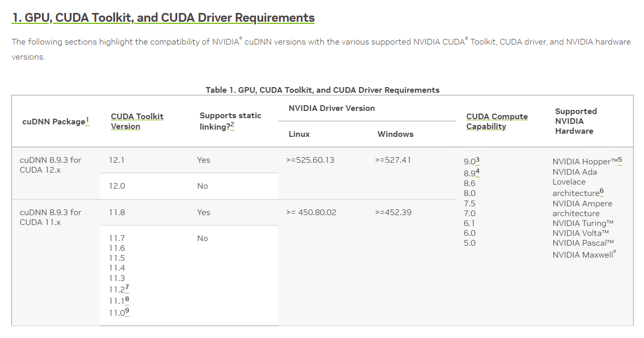Click the NVIDIA Driver Version column header
This screenshot has width=644, height=338.
tap(332, 108)
